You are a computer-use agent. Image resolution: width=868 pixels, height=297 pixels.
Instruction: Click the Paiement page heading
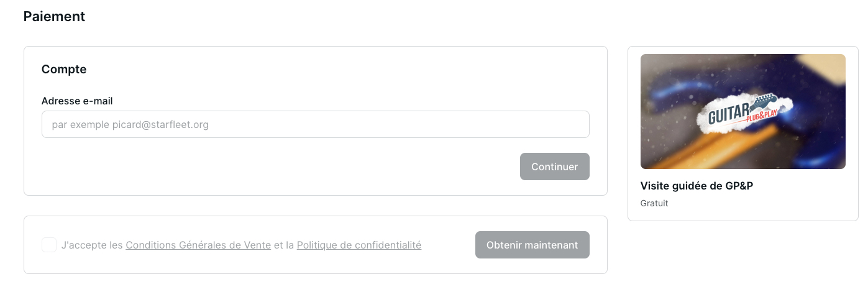[54, 17]
